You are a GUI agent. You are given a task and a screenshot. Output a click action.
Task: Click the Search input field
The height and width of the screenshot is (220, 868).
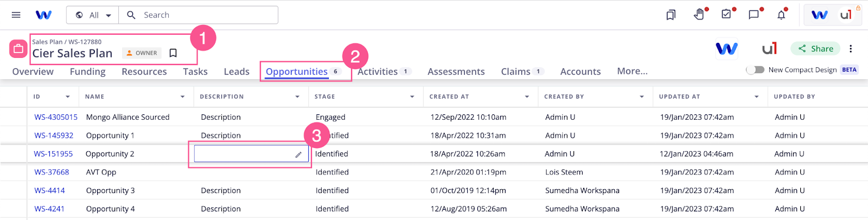tap(206, 15)
